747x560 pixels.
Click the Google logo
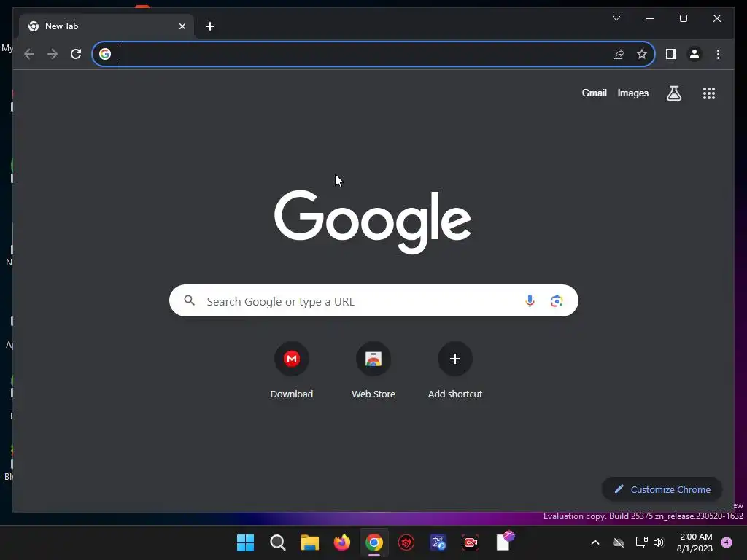coord(373,222)
